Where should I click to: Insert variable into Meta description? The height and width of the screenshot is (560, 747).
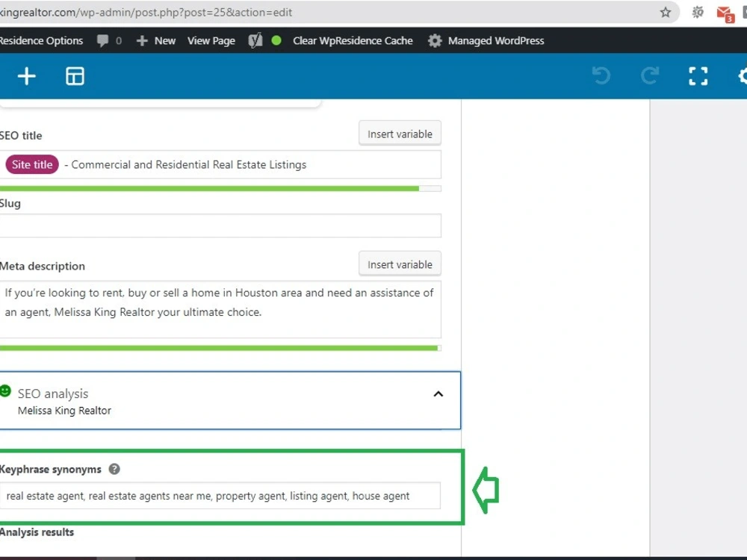400,265
